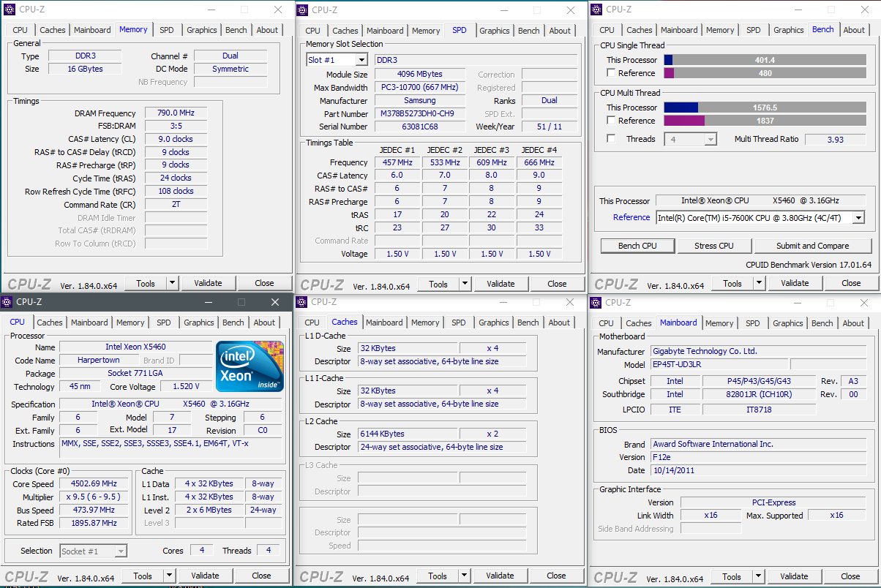The width and height of the screenshot is (881, 588).
Task: Click Code Name field showing Harpertown
Action: [99, 361]
